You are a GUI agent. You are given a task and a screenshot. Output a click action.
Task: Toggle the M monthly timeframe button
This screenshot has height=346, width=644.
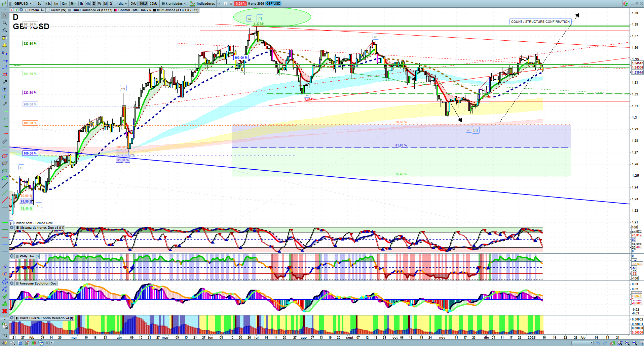point(105,4)
